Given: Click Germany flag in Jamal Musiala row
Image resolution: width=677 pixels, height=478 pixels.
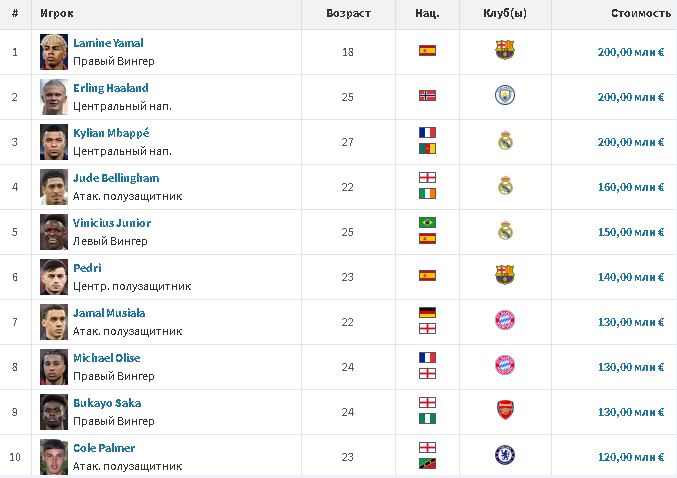Looking at the screenshot, I should (427, 312).
